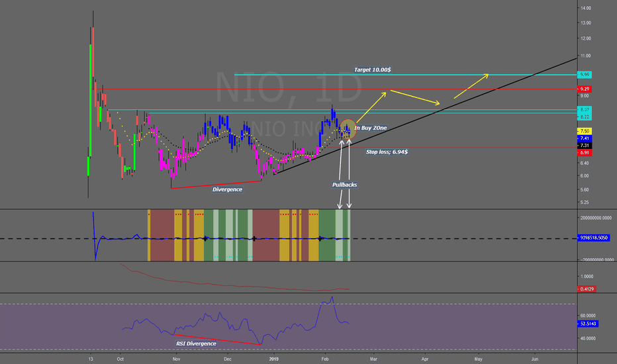Viewport: 617px width, 364px height.
Task: Click the 5.60 price axis value
Action: (585, 190)
